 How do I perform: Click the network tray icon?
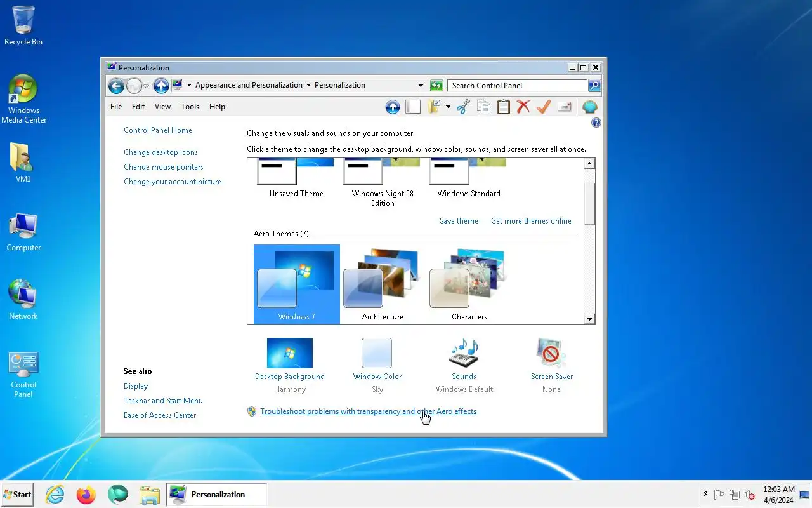click(x=735, y=495)
